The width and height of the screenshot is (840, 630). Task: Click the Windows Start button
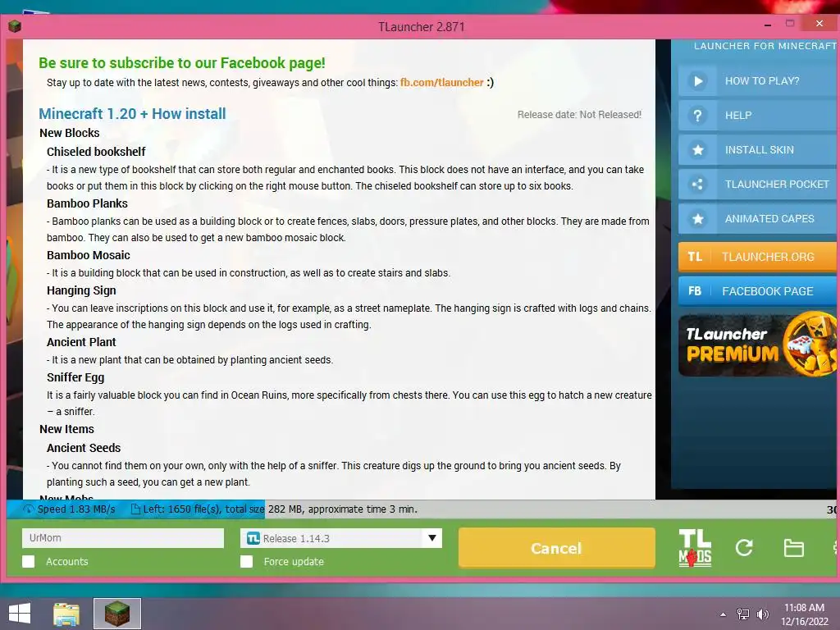[20, 614]
